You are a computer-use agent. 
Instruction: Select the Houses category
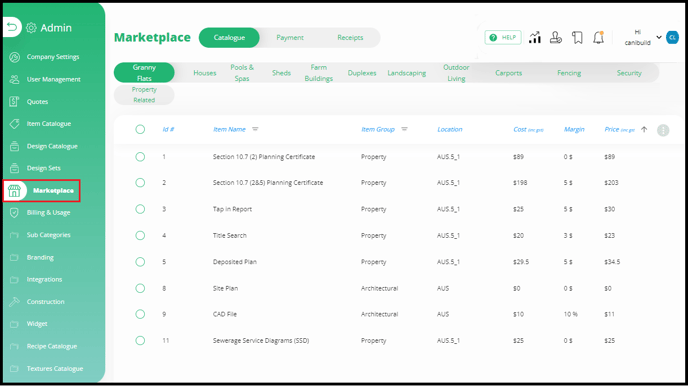tap(205, 73)
